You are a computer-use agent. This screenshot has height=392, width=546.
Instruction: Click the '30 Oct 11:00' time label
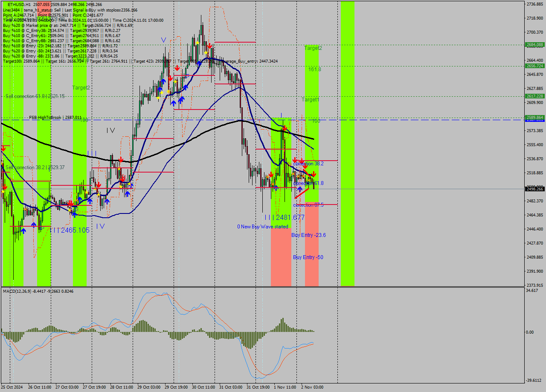click(x=203, y=387)
